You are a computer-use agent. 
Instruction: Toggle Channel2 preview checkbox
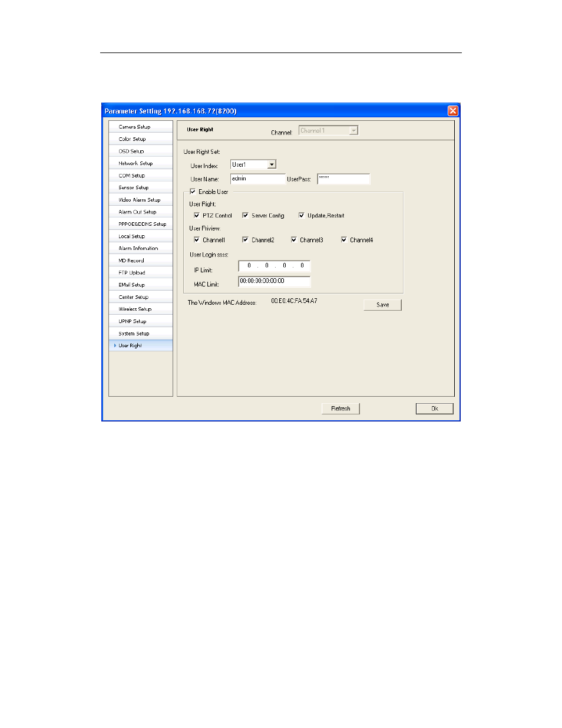click(245, 240)
